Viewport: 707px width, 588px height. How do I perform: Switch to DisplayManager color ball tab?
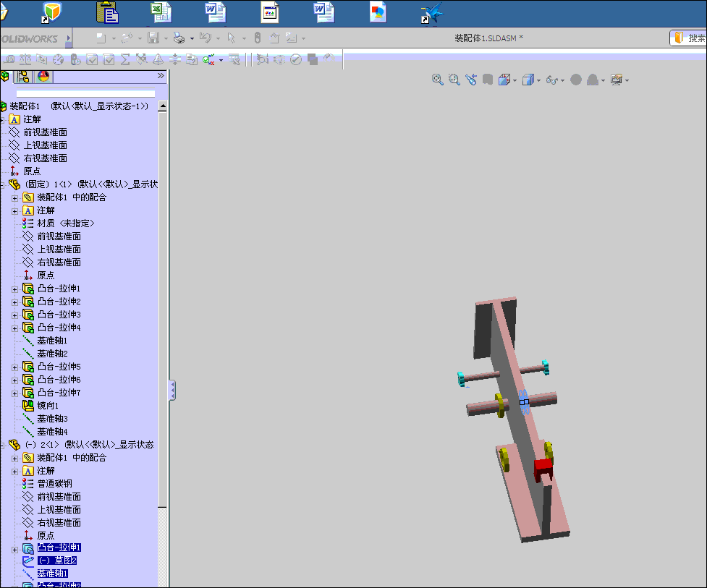[x=43, y=77]
